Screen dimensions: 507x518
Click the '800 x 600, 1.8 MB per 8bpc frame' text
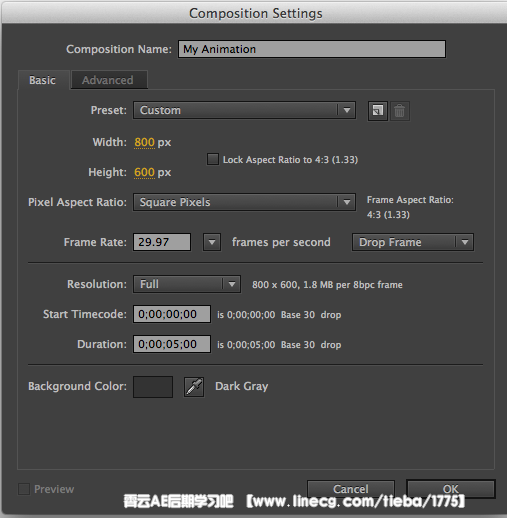tap(327, 285)
